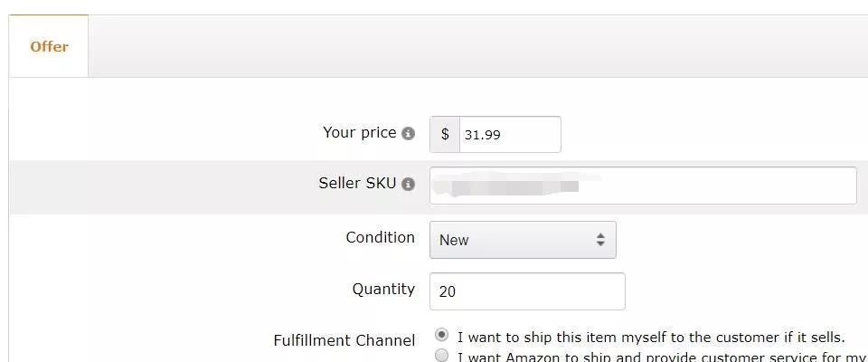Click the Condition label text

coord(381,237)
